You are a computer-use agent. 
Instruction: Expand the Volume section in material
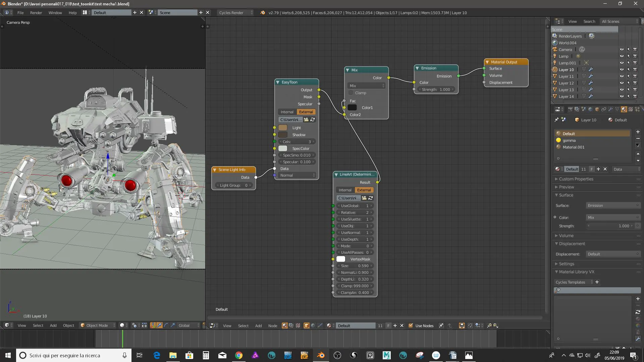point(566,235)
